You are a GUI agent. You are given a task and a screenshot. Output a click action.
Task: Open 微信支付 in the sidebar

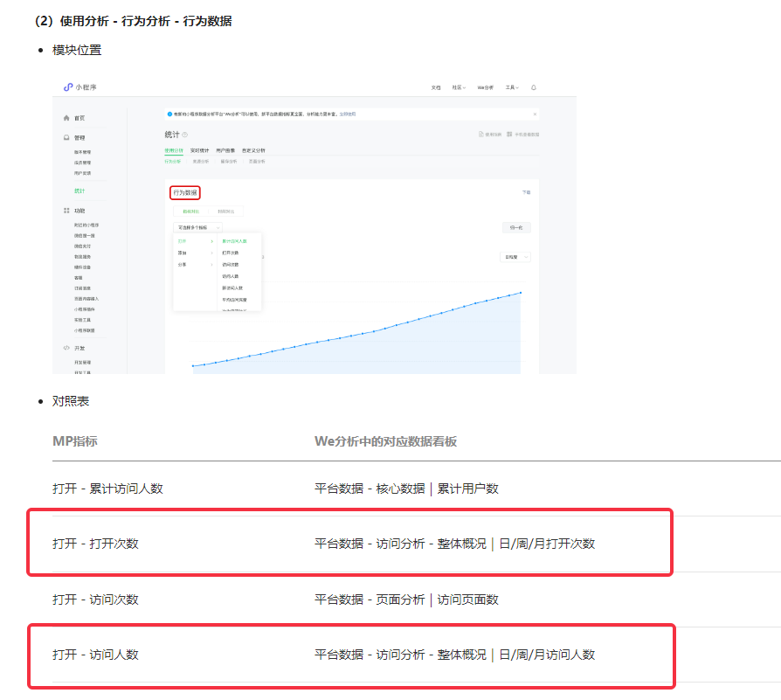83,246
